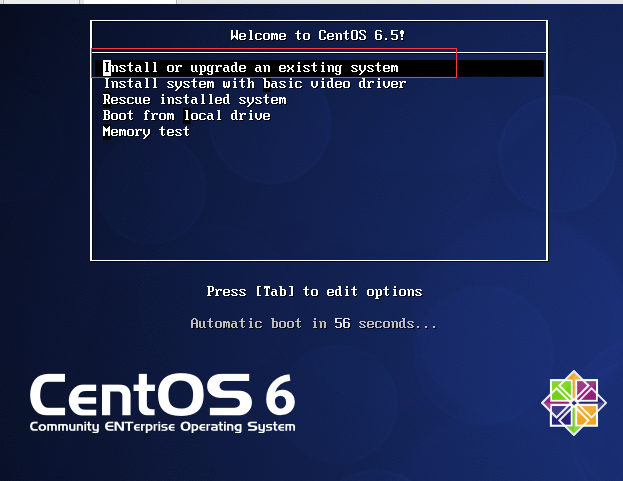The height and width of the screenshot is (481, 623).
Task: Click Community ENTerprise Operating System tagline
Action: pos(163,427)
